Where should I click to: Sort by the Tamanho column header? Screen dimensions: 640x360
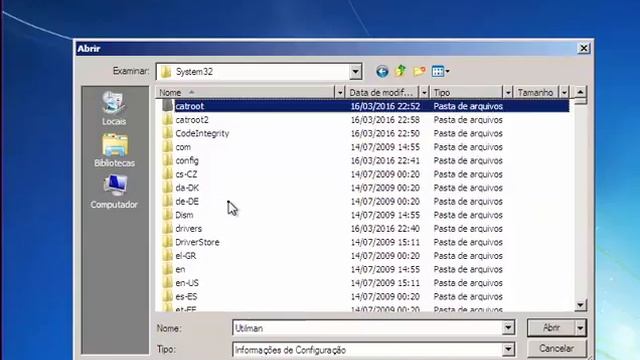click(536, 93)
